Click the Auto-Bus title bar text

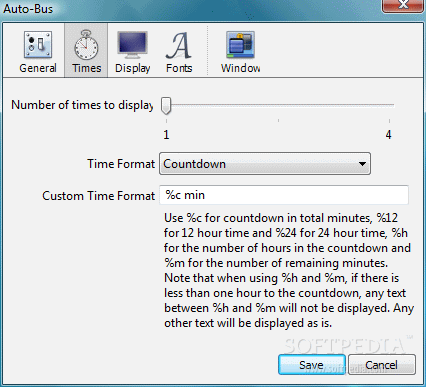(x=28, y=9)
